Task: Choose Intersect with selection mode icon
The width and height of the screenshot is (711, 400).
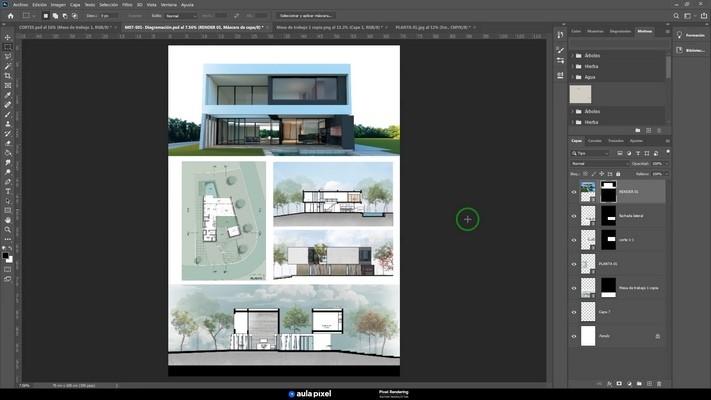Action: tap(75, 15)
